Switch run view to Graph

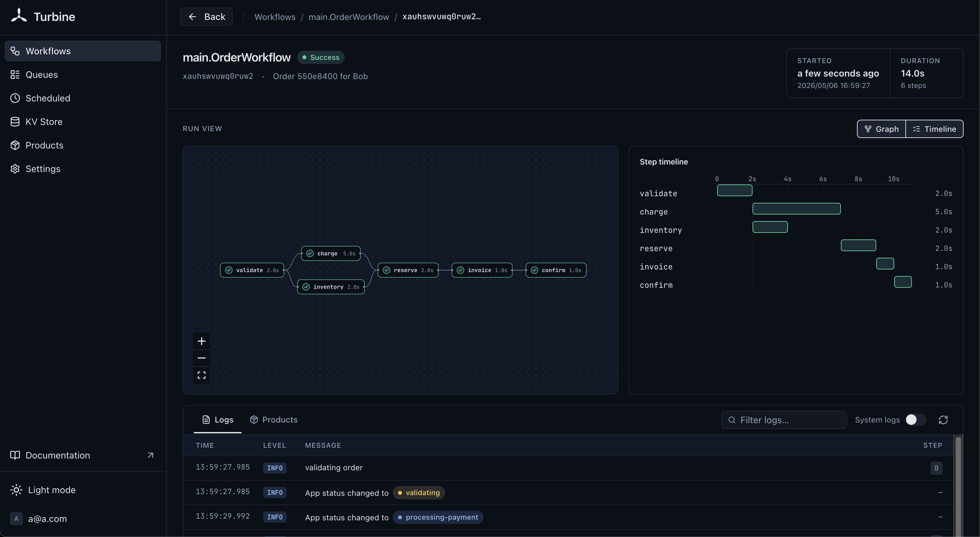(x=881, y=129)
